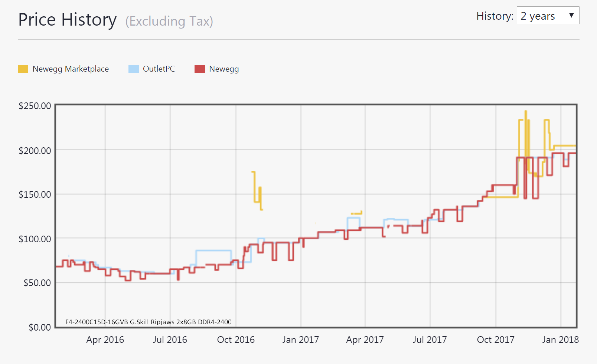This screenshot has width=597, height=364.
Task: Click the $200.00 y-axis label
Action: click(x=35, y=150)
